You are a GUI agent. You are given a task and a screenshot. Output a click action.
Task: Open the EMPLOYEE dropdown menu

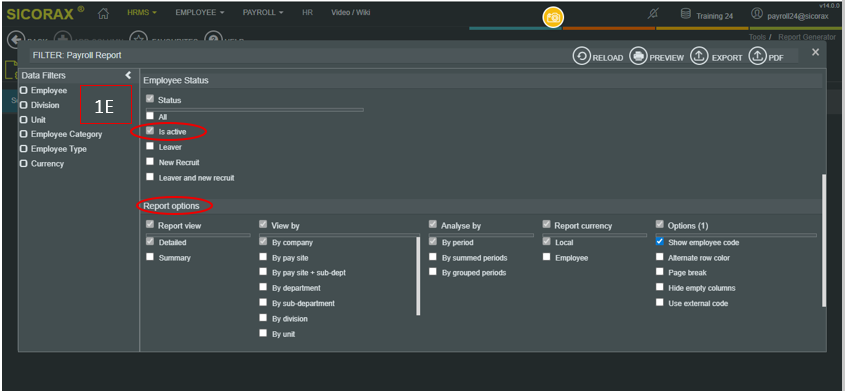[200, 12]
